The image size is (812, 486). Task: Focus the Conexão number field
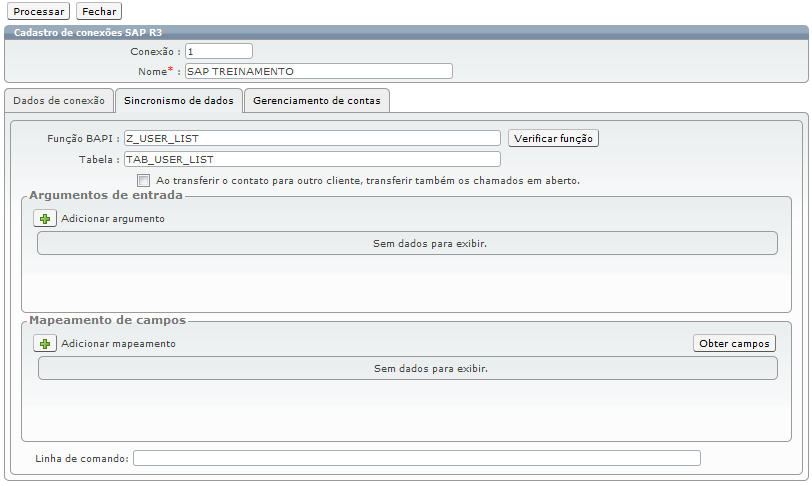click(x=219, y=51)
